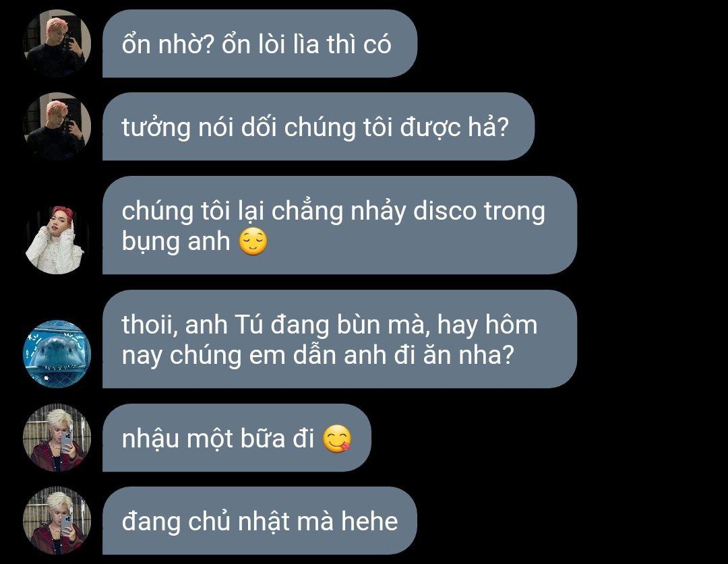The width and height of the screenshot is (728, 564).
Task: Click the word "hehe" in the last message
Action: tap(369, 521)
